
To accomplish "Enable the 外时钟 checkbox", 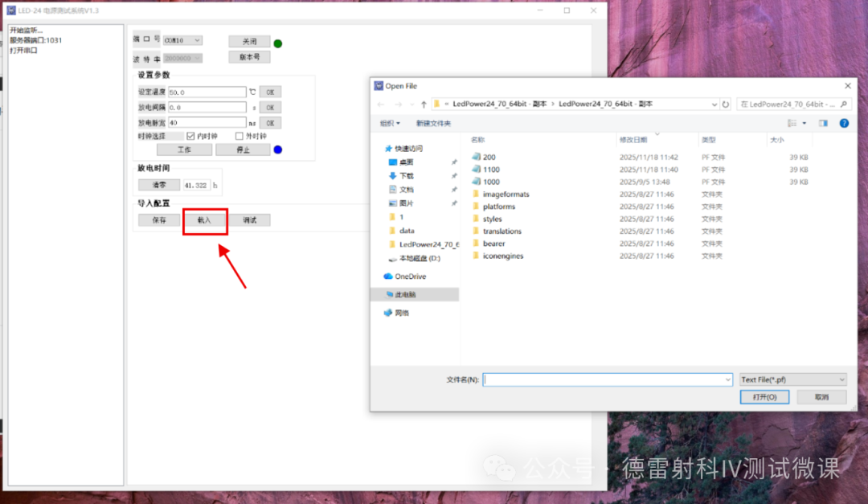I will point(240,137).
